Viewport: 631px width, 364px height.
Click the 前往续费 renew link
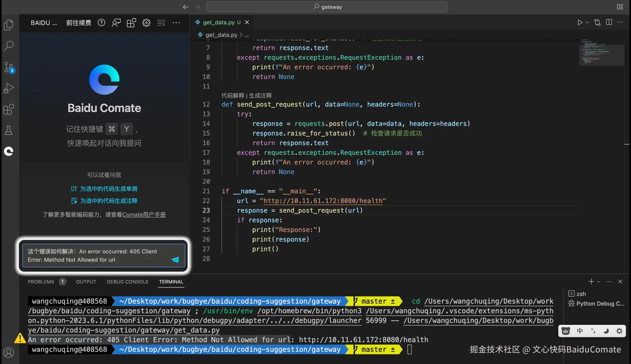pos(79,23)
